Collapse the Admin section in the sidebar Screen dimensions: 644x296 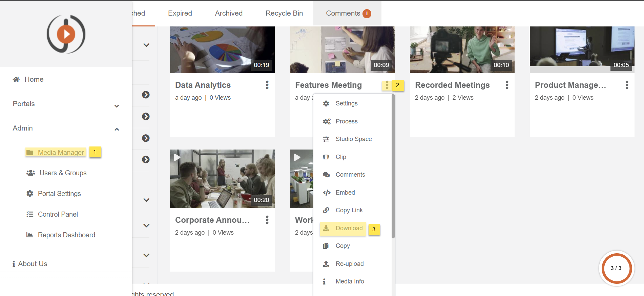[x=117, y=129]
